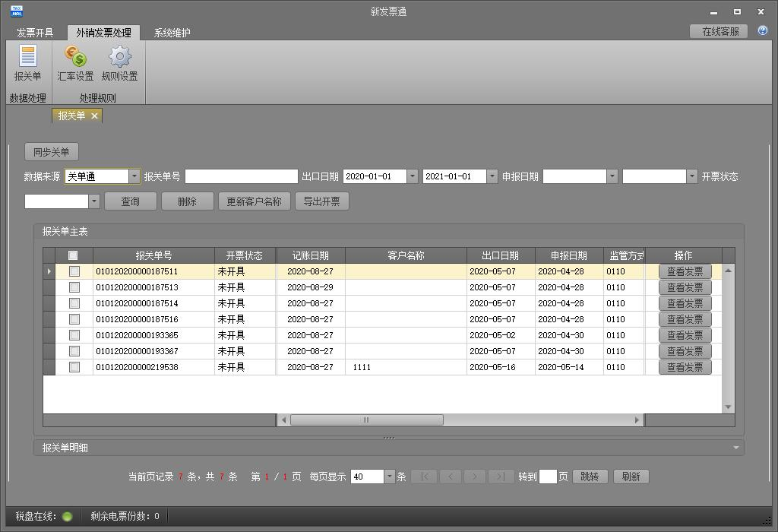The image size is (778, 532).
Task: Click 2020-05-16 export date cell
Action: tap(501, 367)
